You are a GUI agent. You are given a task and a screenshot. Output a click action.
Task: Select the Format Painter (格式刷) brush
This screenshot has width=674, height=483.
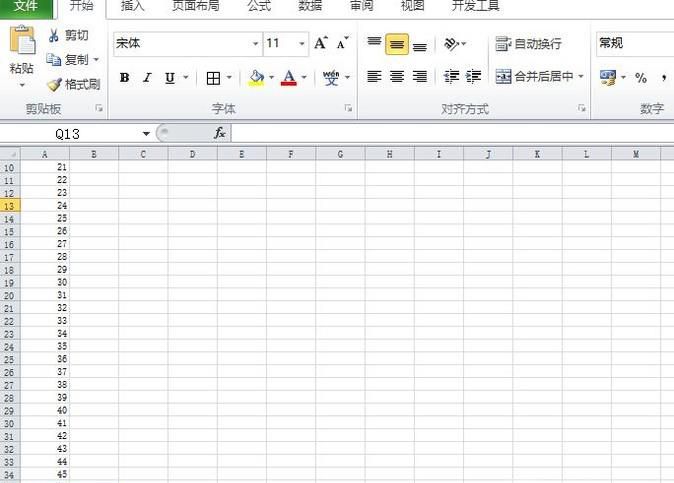74,84
